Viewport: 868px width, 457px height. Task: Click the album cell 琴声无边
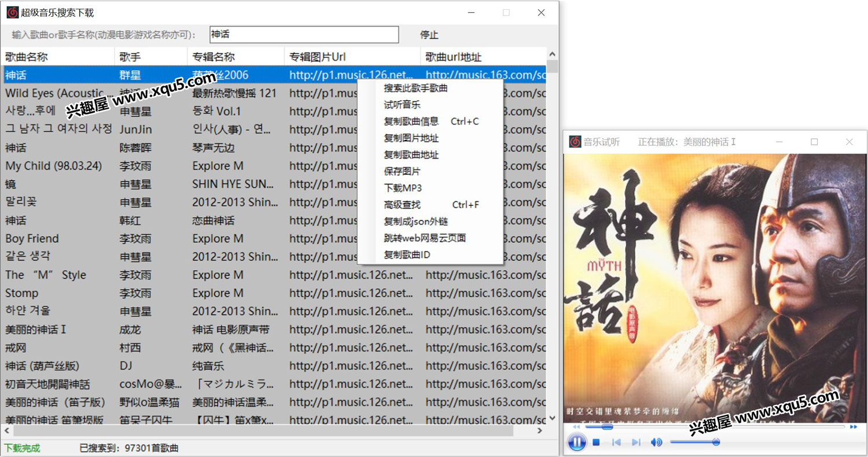click(214, 148)
